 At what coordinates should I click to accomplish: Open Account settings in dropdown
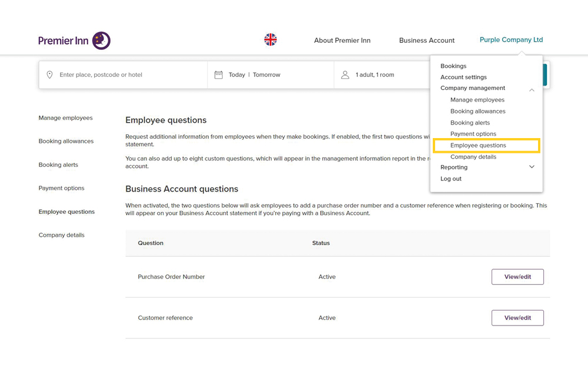(x=463, y=77)
